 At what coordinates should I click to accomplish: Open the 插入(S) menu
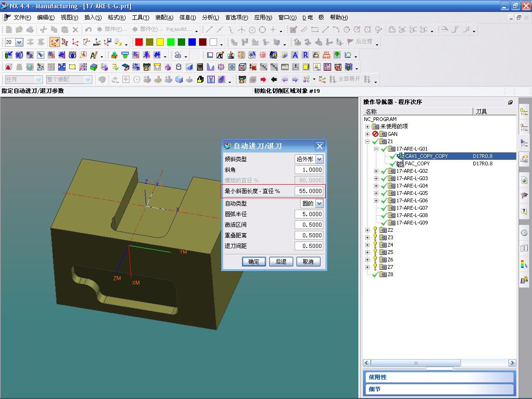point(93,18)
